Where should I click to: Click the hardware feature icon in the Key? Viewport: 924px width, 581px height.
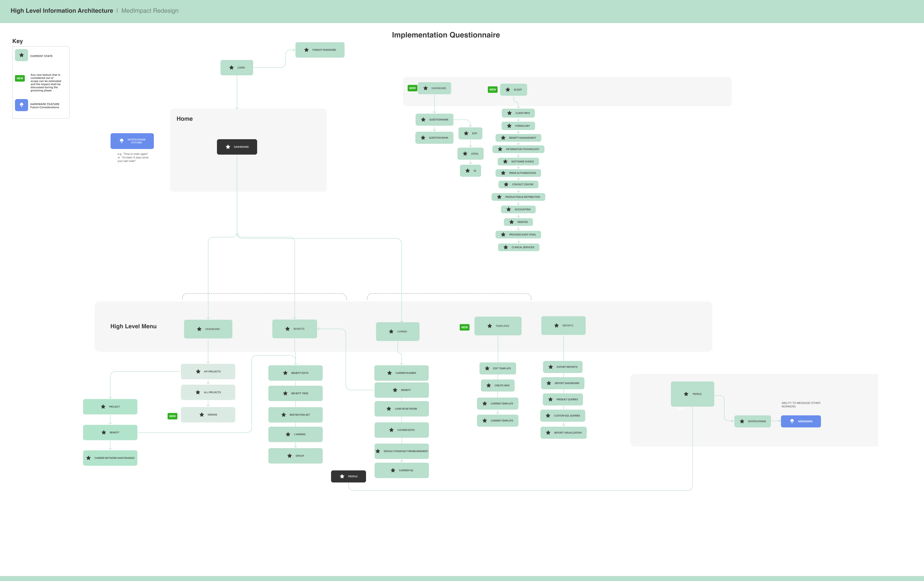[21, 105]
